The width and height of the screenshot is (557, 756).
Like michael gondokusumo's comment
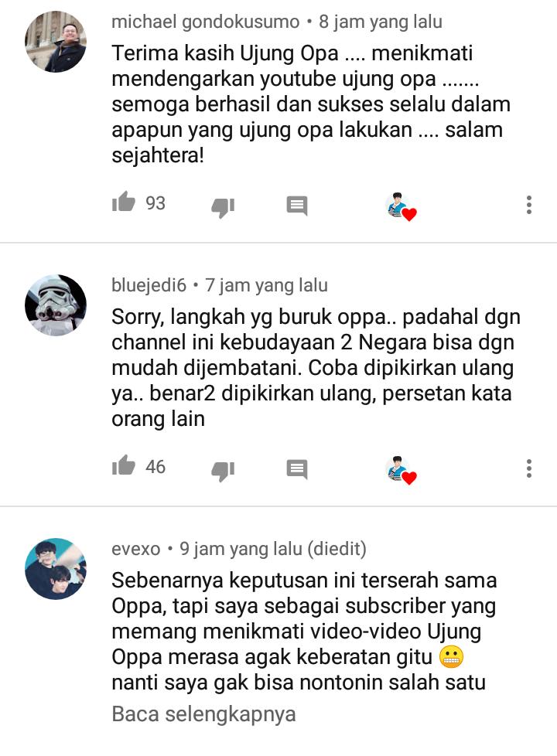point(124,202)
